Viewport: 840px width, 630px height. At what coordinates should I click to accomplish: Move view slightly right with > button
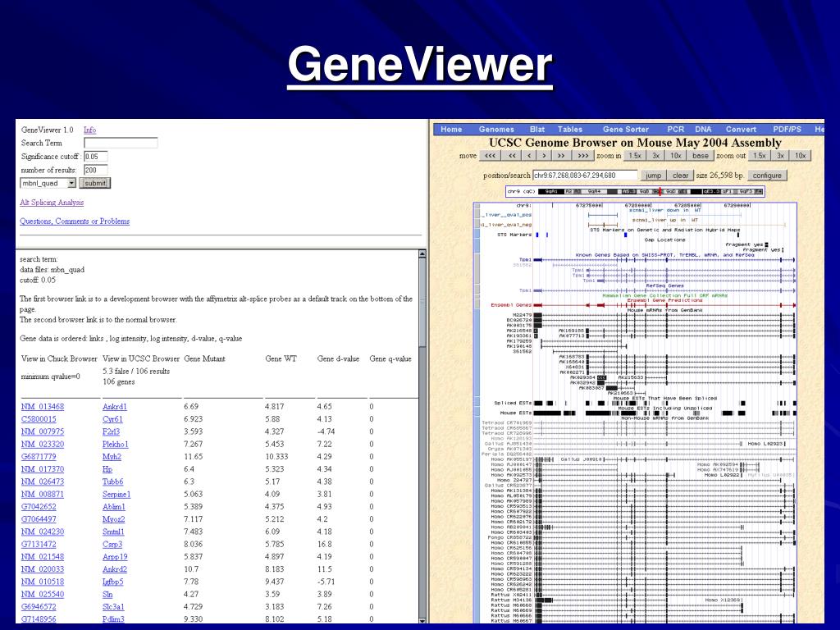[x=544, y=155]
